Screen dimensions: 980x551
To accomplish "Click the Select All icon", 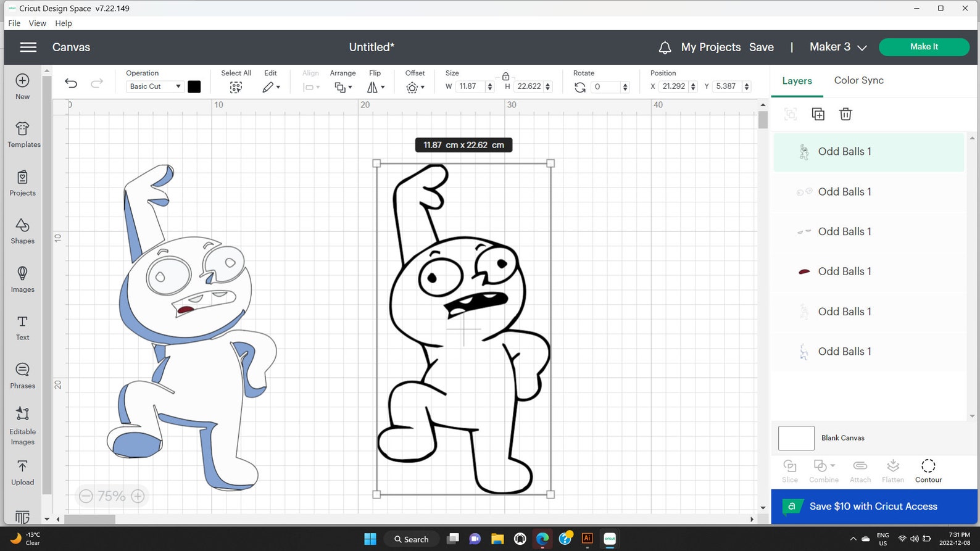I will (236, 88).
